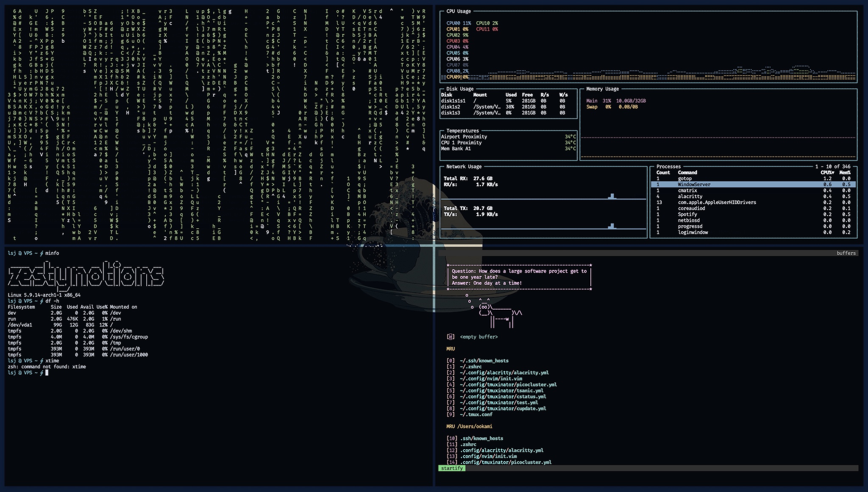Focus the shell prompt cursor after xtime error
Image resolution: width=868 pixels, height=492 pixels.
coord(47,373)
